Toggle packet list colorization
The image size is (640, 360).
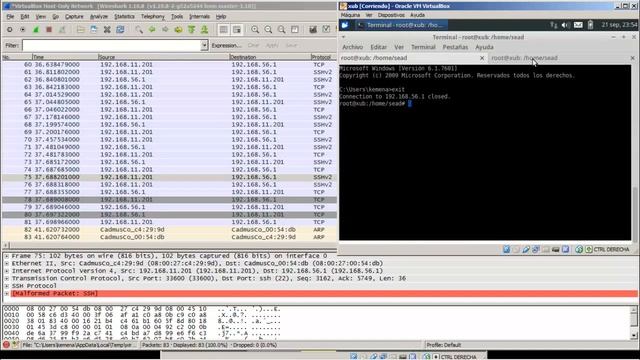click(223, 29)
